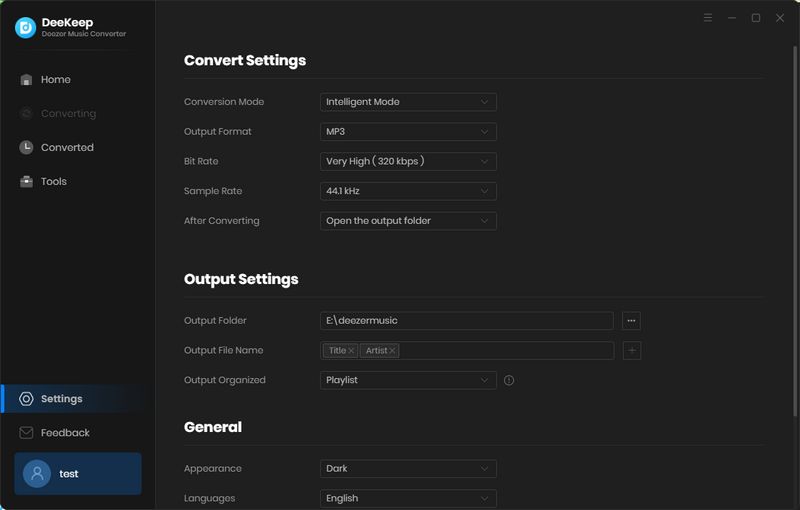Open the Conversion Mode dropdown
This screenshot has width=800, height=510.
[408, 102]
